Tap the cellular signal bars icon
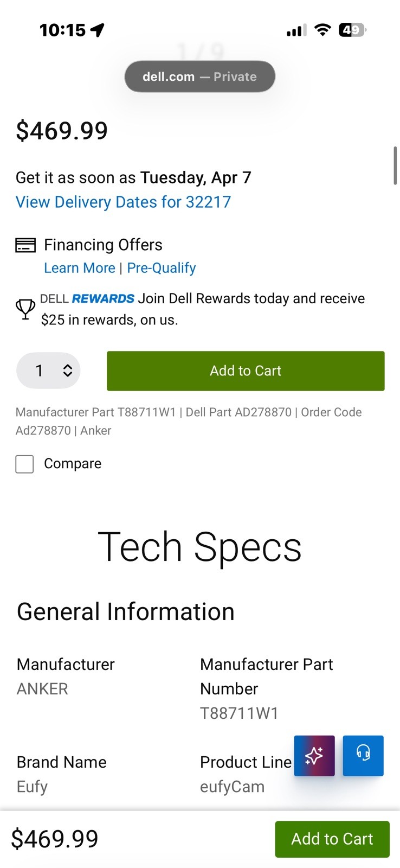This screenshot has height=868, width=400. tap(296, 30)
